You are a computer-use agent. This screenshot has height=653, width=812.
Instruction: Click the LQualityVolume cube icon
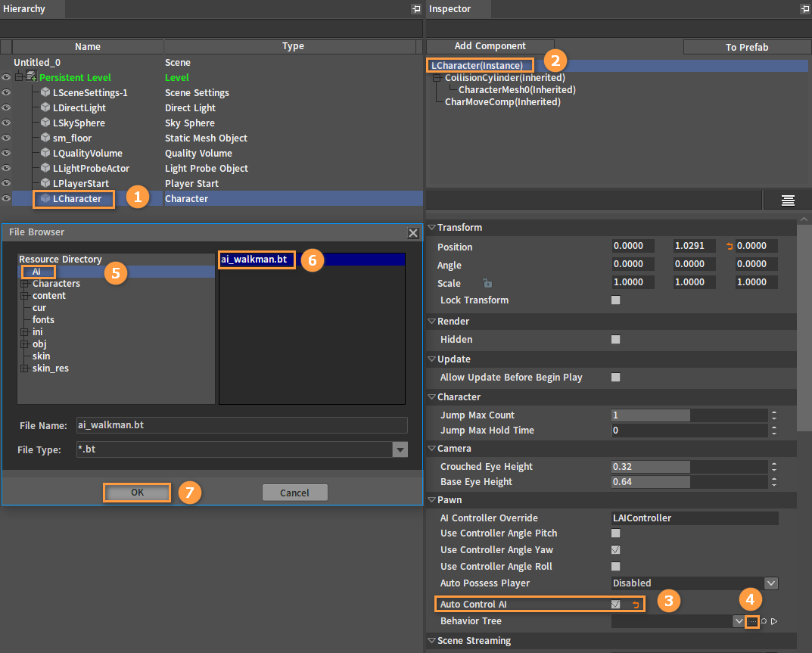pyautogui.click(x=45, y=153)
